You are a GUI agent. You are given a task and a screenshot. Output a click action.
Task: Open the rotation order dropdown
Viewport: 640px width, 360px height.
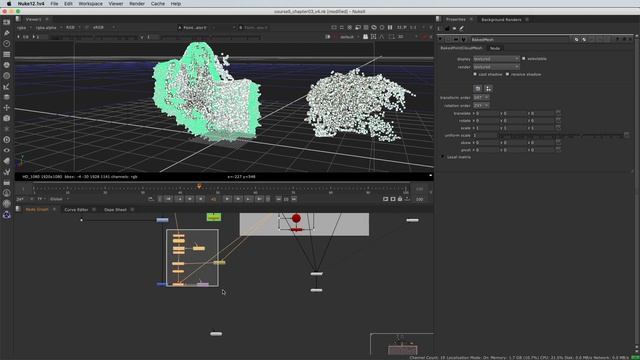point(481,105)
